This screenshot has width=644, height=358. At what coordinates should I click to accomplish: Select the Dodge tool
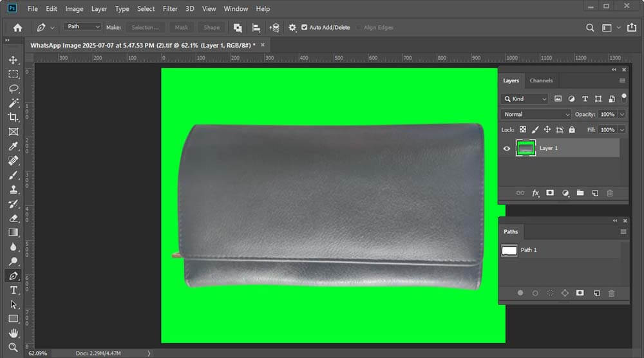13,261
